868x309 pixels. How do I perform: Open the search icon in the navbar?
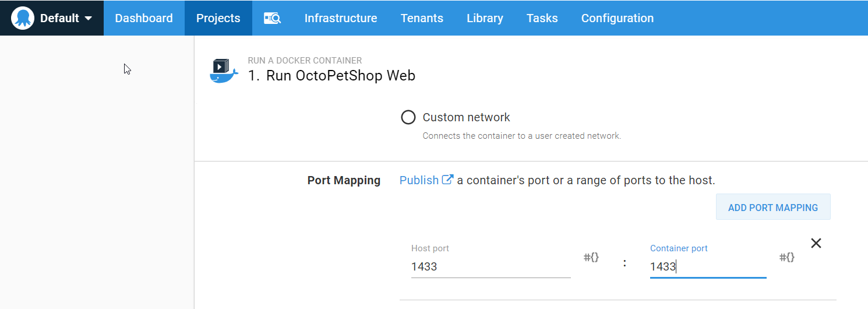tap(272, 18)
